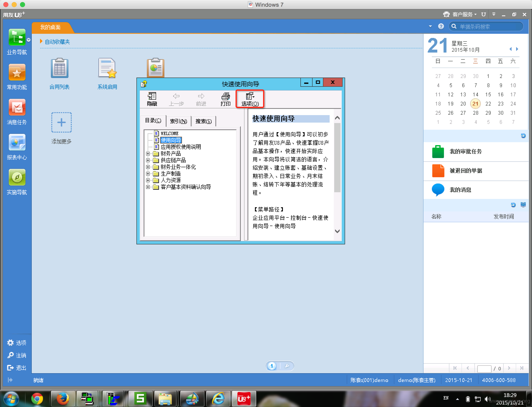The height and width of the screenshot is (407, 532).
Task: Click the 注销 key icon
Action: click(x=10, y=355)
